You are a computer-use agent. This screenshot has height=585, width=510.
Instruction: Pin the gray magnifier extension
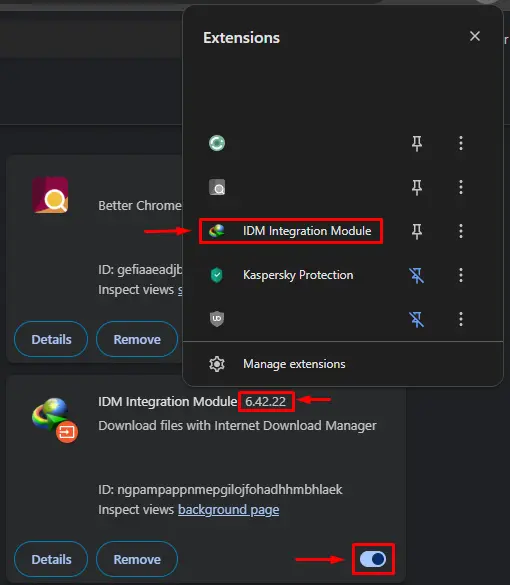click(x=417, y=187)
